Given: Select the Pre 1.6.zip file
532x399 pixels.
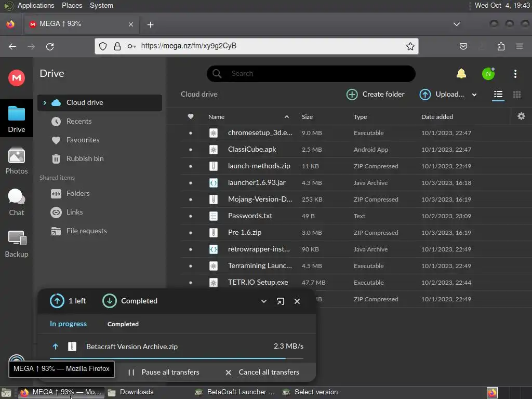Looking at the screenshot, I should pyautogui.click(x=244, y=232).
